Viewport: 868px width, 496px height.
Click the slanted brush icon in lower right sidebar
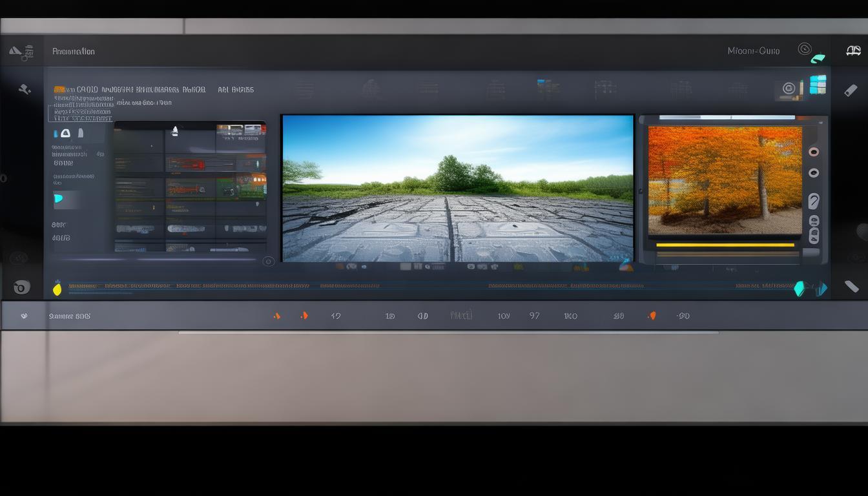[x=851, y=286]
